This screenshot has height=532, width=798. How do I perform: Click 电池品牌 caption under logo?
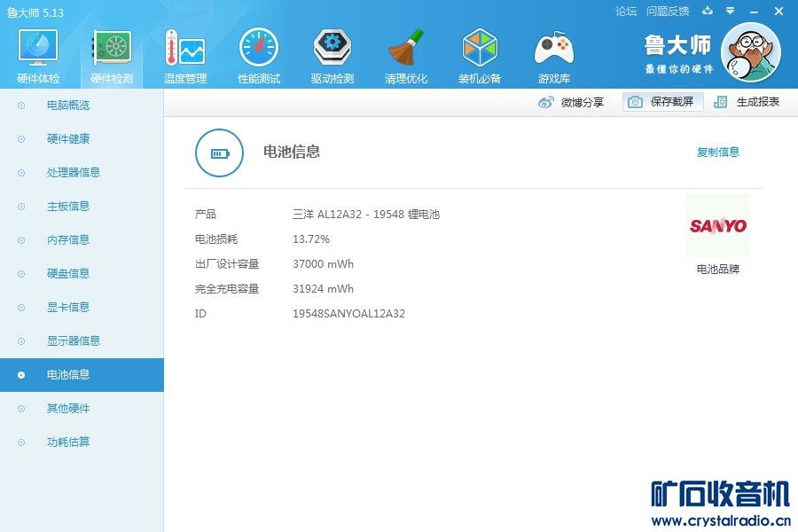(717, 269)
